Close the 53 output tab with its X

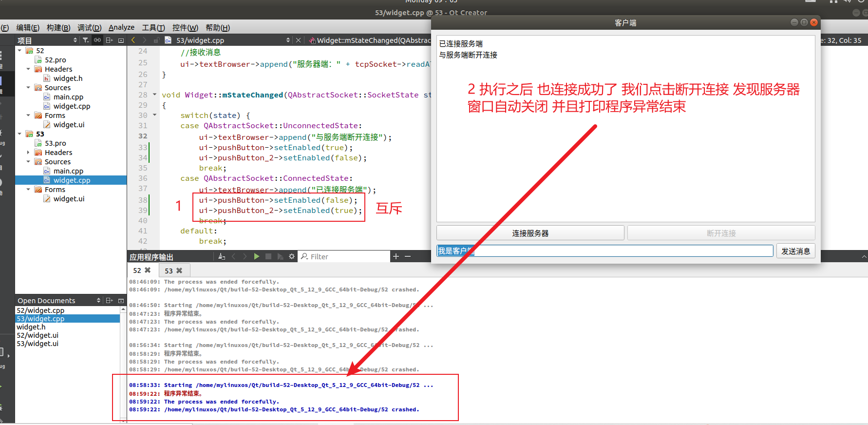pyautogui.click(x=179, y=270)
